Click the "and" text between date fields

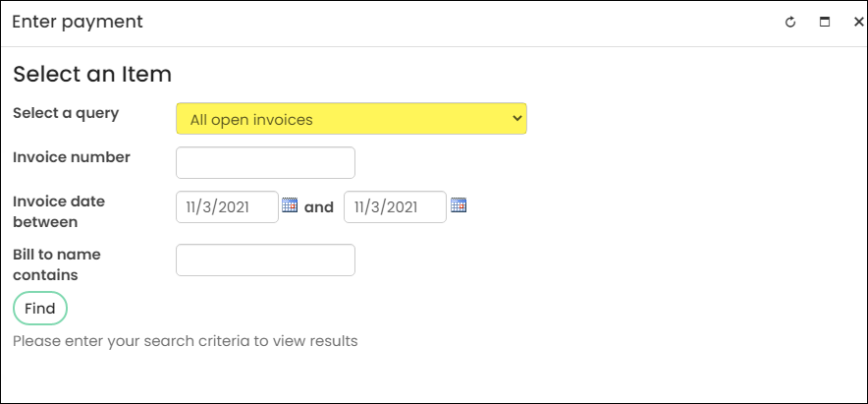pyautogui.click(x=319, y=207)
